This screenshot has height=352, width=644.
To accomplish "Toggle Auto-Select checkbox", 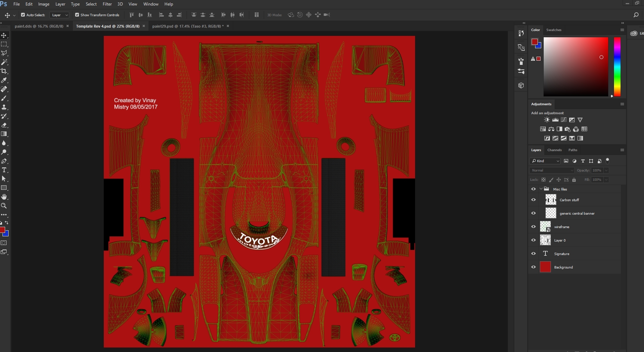I will click(x=23, y=15).
